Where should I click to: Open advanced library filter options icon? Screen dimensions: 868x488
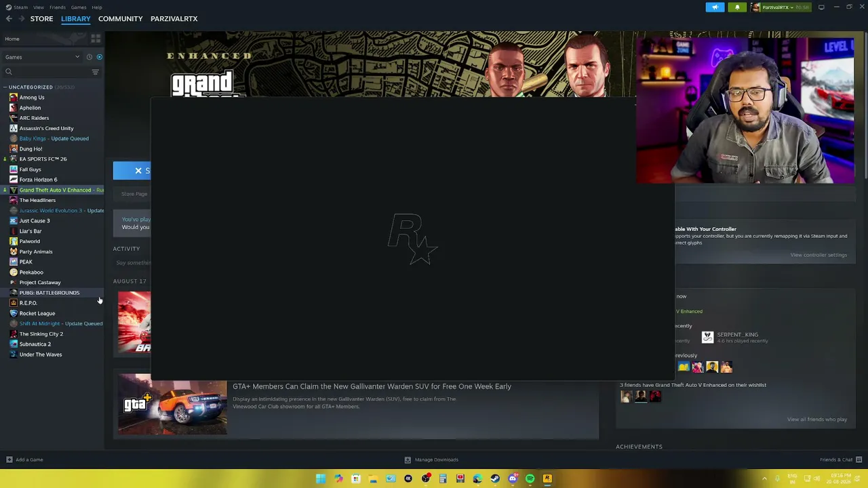pos(96,72)
